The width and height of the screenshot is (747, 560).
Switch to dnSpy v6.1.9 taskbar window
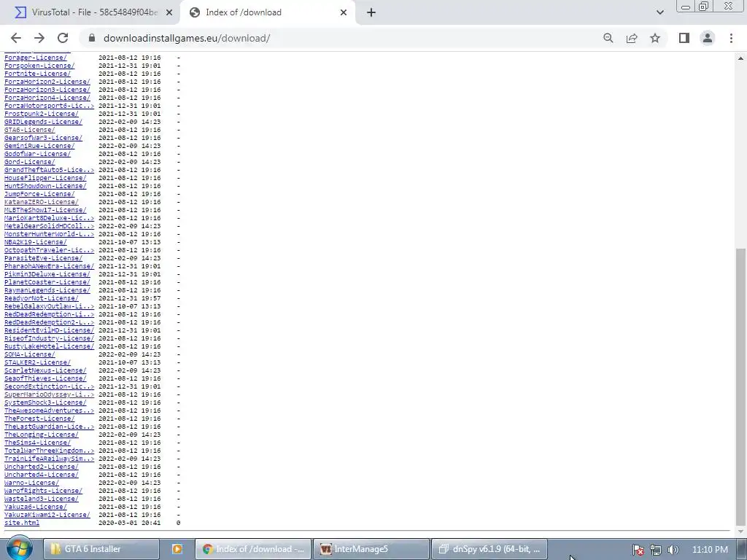tap(489, 549)
